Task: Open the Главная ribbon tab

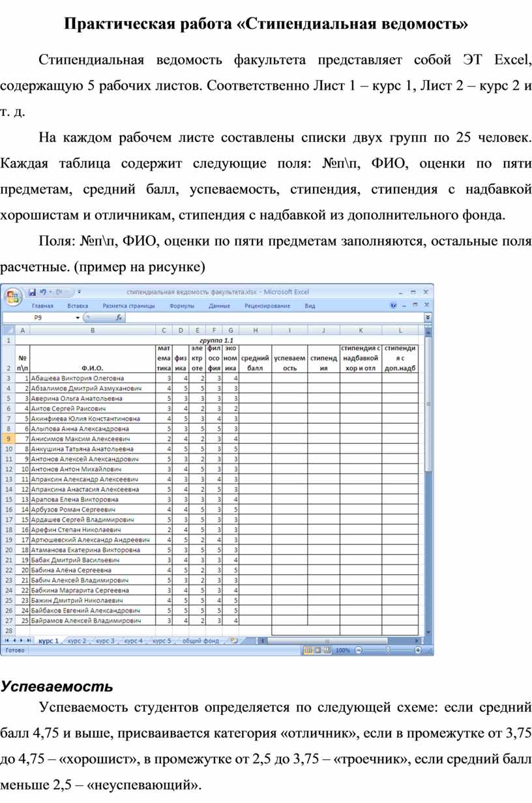Action: point(42,306)
